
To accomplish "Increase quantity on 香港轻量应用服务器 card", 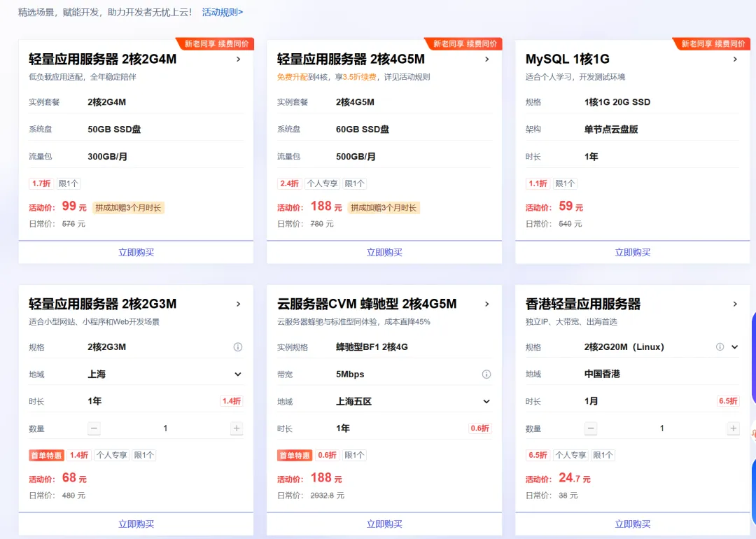I will tap(733, 428).
